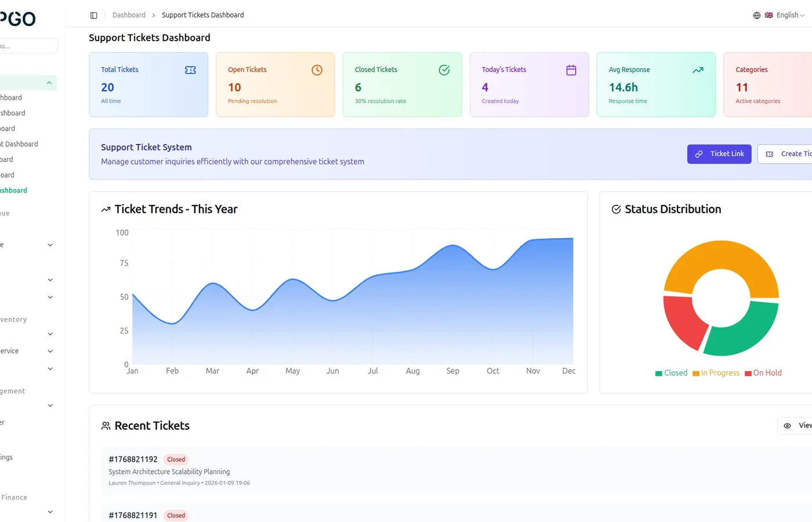The height and width of the screenshot is (522, 812).
Task: Open the Total Tickets card
Action: 148,85
